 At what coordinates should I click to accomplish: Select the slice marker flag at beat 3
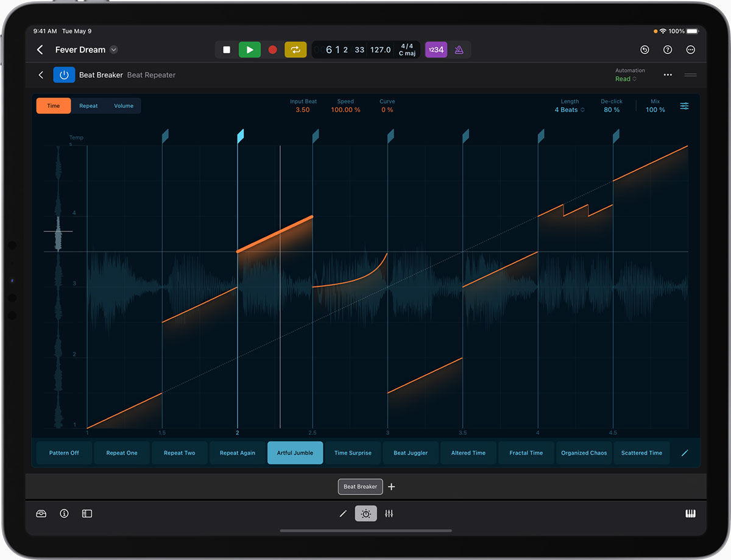pyautogui.click(x=390, y=136)
